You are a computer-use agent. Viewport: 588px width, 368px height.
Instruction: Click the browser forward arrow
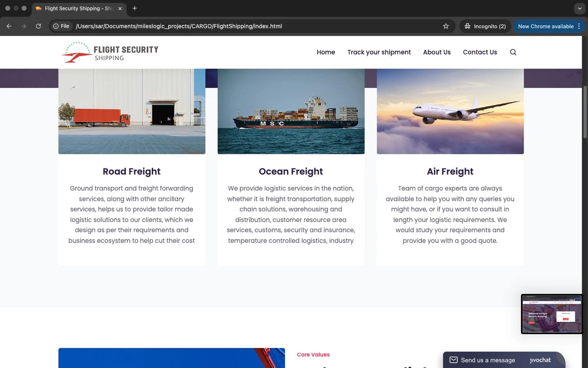click(x=24, y=26)
